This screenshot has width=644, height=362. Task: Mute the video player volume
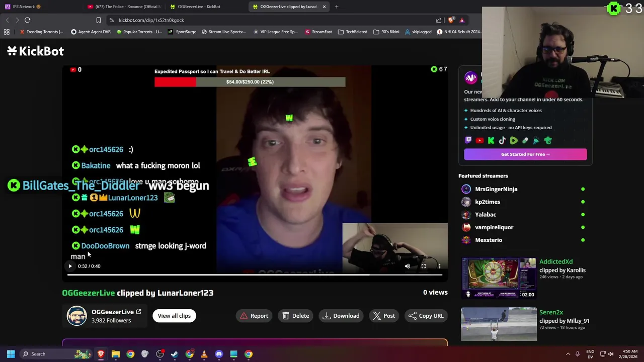click(x=408, y=266)
